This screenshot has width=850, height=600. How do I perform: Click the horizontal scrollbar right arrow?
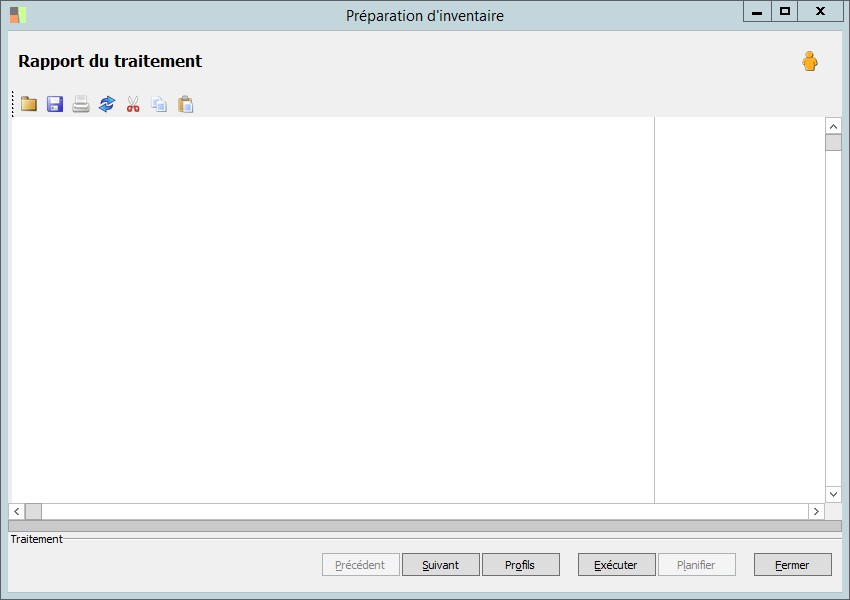click(x=816, y=511)
